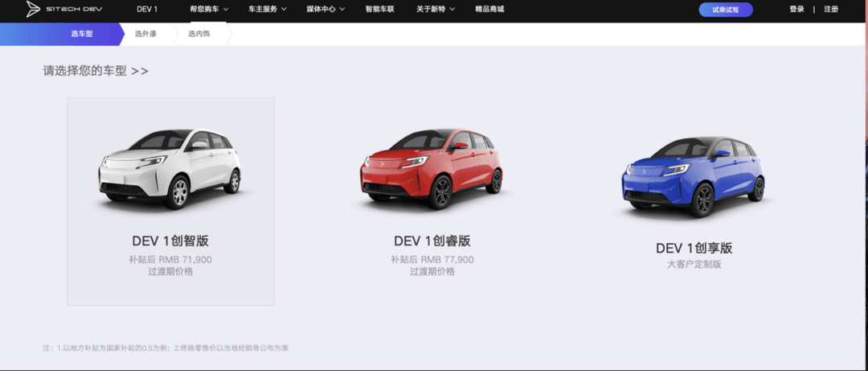Open the 关于新特 menu
This screenshot has height=371, width=868.
pyautogui.click(x=432, y=10)
